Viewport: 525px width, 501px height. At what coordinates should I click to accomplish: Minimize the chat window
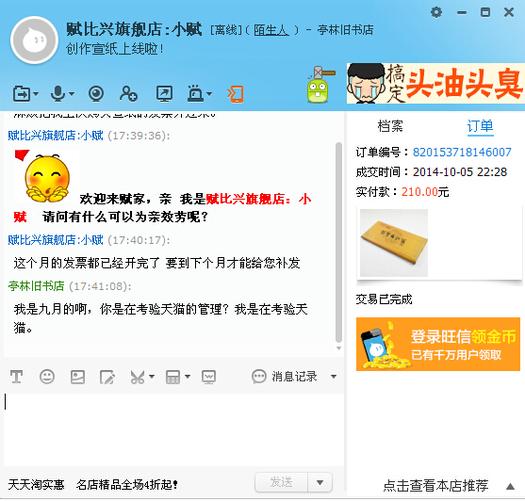[462, 12]
